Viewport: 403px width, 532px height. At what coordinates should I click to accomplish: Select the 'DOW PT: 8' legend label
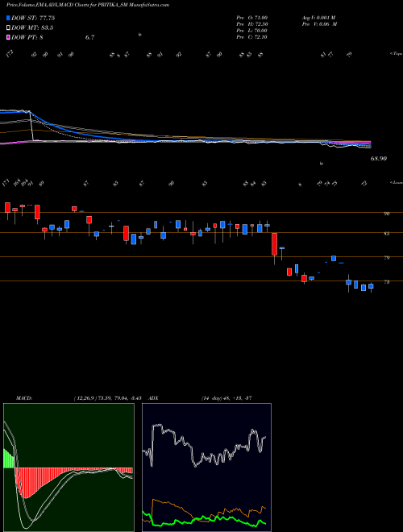[27, 37]
